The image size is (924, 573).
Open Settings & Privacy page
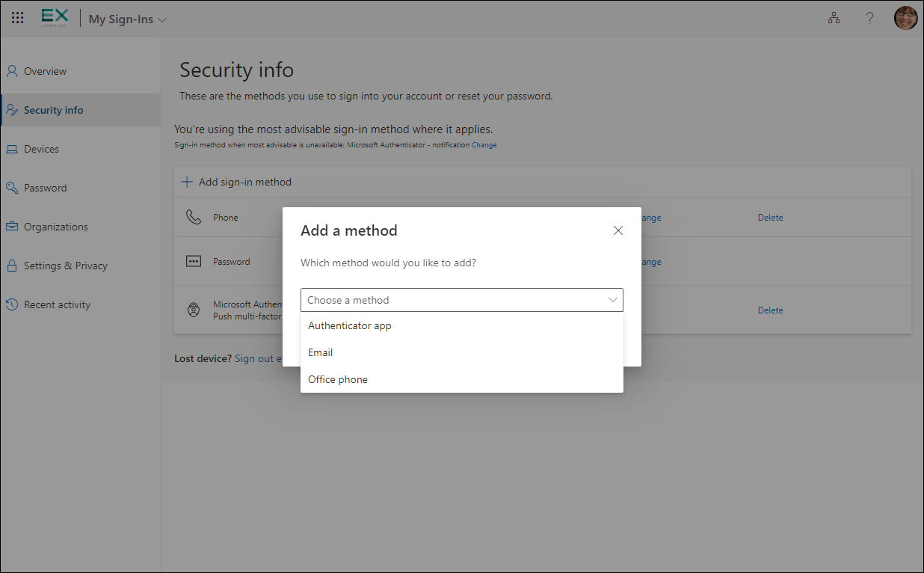(65, 266)
